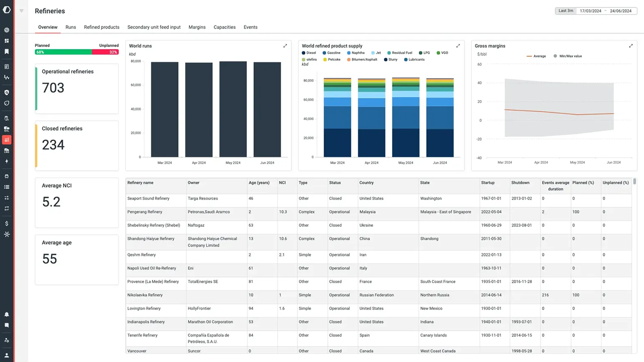This screenshot has height=362, width=644.
Task: Toggle Min/Max value in Gross margins legend
Action: tap(568, 56)
